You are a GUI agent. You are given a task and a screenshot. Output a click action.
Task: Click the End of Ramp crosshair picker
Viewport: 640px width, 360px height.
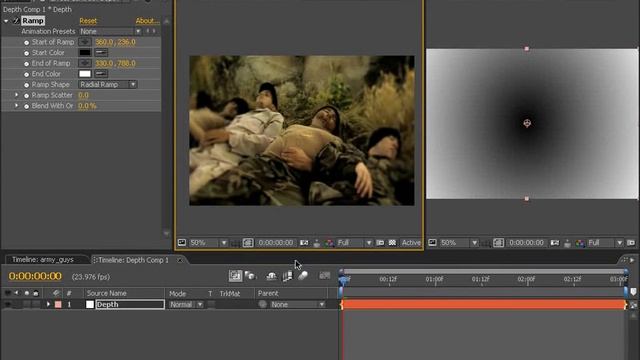pos(85,63)
